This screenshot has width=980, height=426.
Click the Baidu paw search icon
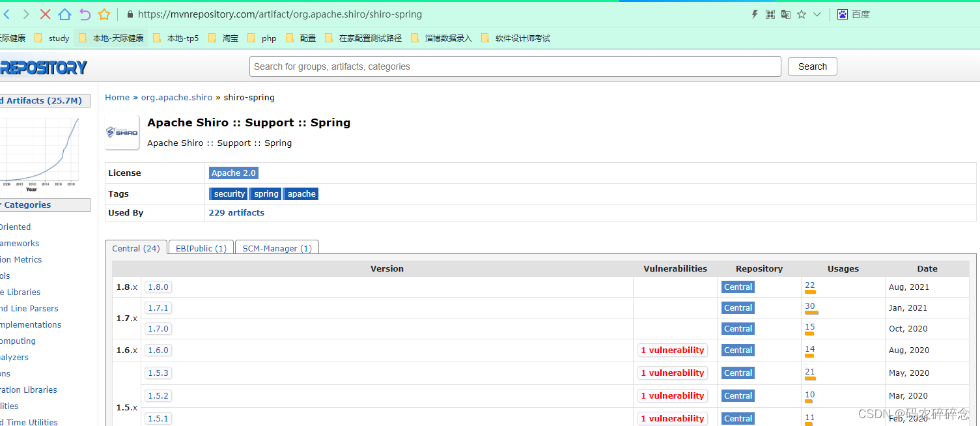click(x=843, y=14)
